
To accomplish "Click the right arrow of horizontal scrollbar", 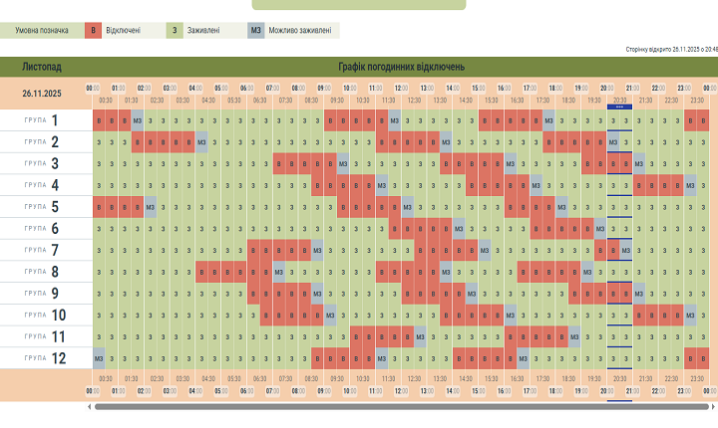I will 713,407.
